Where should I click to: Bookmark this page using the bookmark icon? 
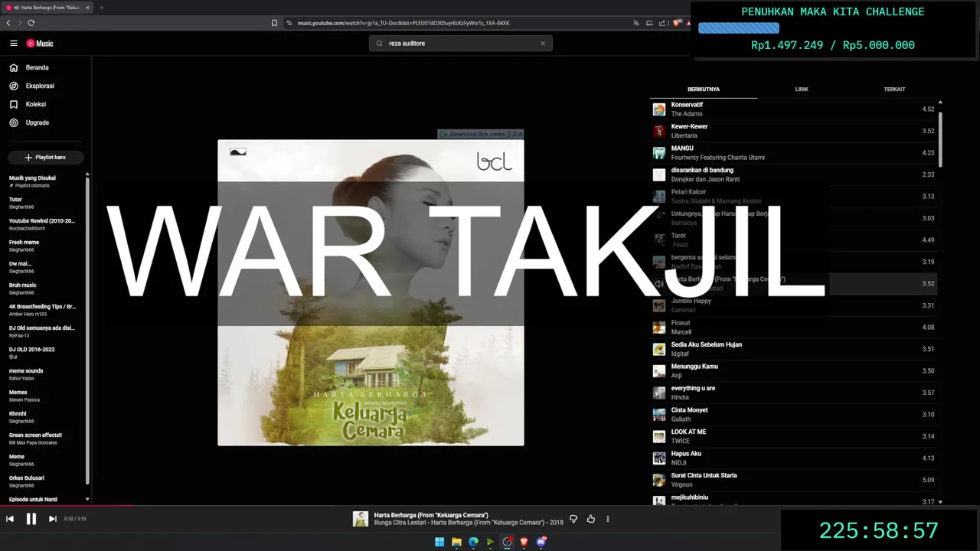(275, 23)
